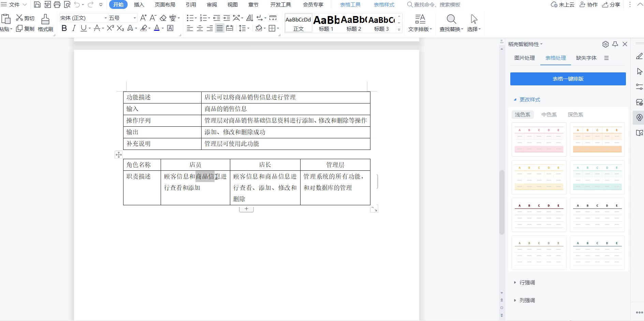Choose the orange table style thumbnail

pyautogui.click(x=597, y=140)
